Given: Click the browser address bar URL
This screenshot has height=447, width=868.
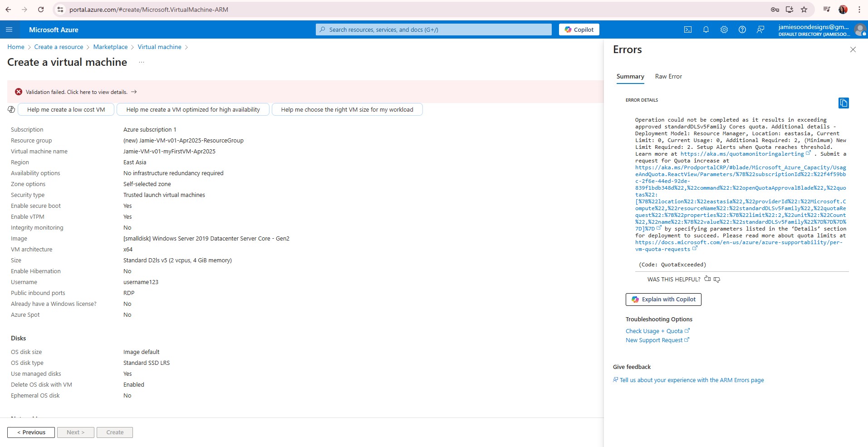Looking at the screenshot, I should [x=149, y=10].
